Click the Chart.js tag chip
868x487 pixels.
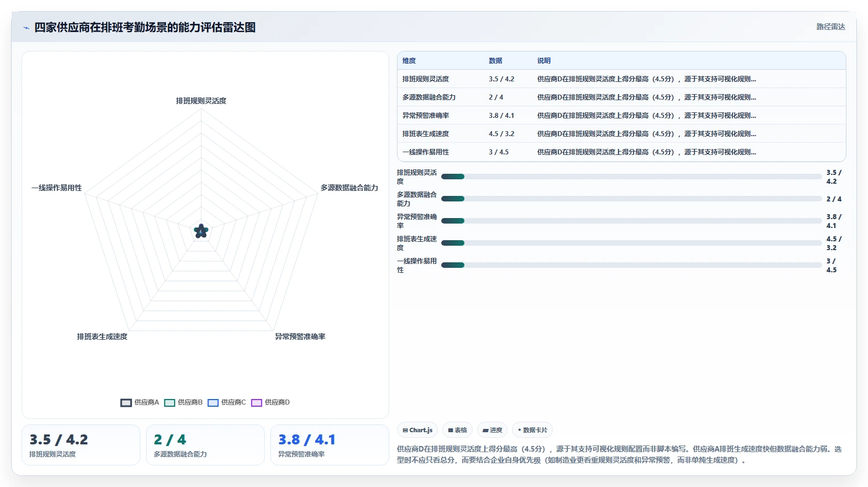click(x=417, y=430)
